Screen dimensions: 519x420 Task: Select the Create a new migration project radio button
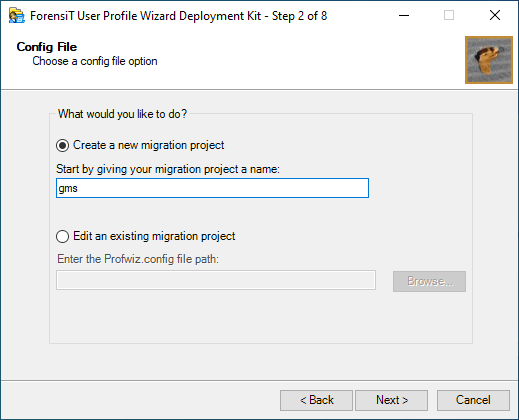click(x=63, y=145)
